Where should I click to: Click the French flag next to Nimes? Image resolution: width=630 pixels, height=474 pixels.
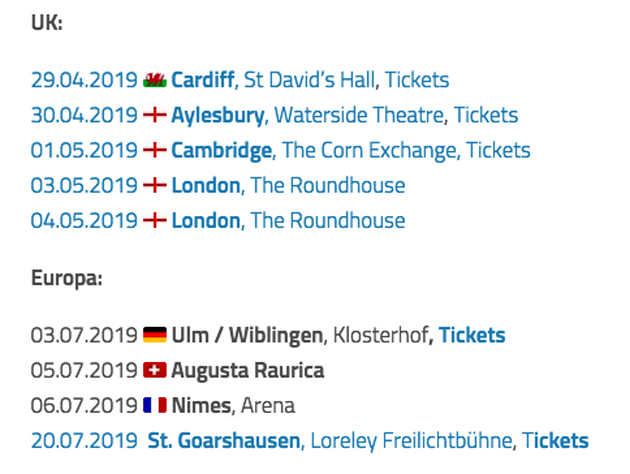[155, 405]
